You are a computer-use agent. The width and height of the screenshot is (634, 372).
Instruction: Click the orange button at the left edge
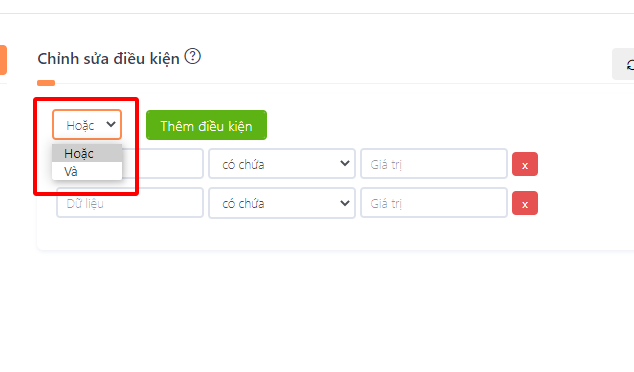coord(3,60)
